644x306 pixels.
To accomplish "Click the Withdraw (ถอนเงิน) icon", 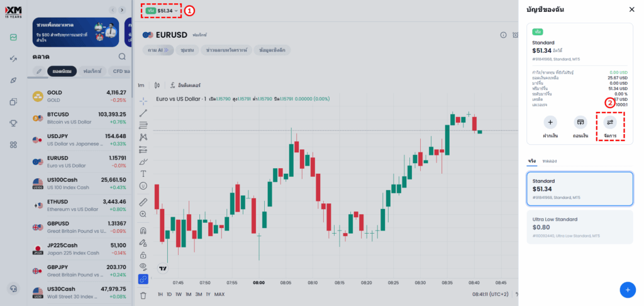I will pyautogui.click(x=580, y=123).
